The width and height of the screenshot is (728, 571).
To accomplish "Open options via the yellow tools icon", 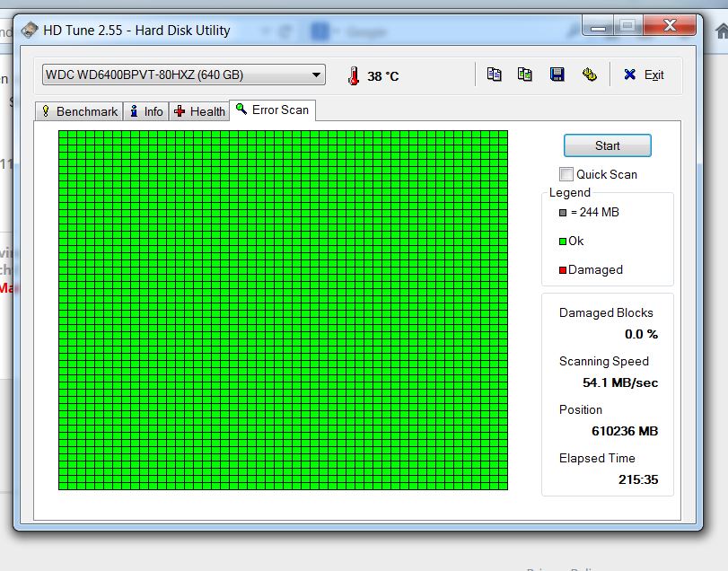I will click(x=589, y=75).
